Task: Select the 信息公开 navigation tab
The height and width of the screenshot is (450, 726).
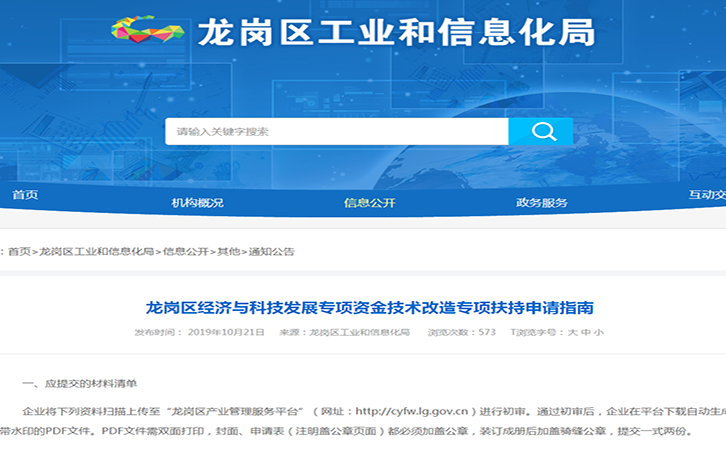Action: [370, 203]
